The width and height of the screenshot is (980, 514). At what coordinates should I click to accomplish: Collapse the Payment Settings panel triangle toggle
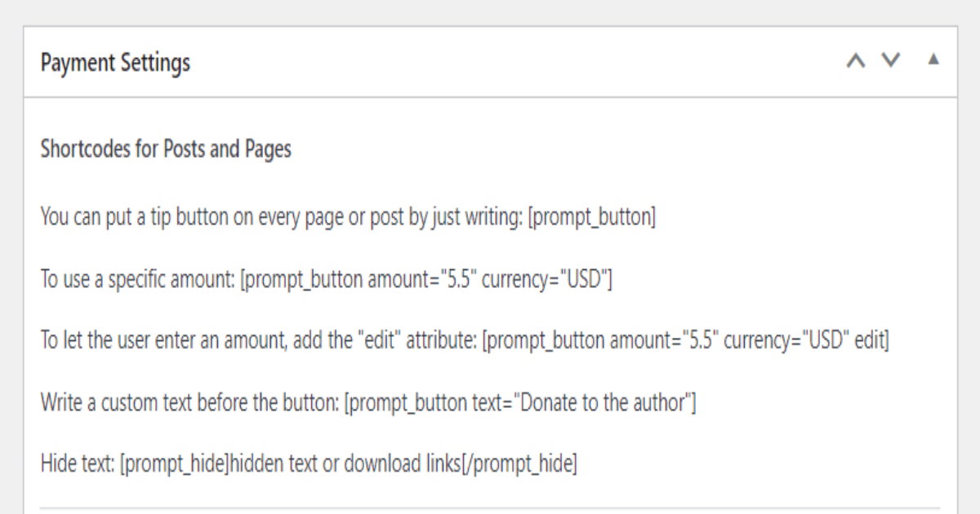click(933, 60)
